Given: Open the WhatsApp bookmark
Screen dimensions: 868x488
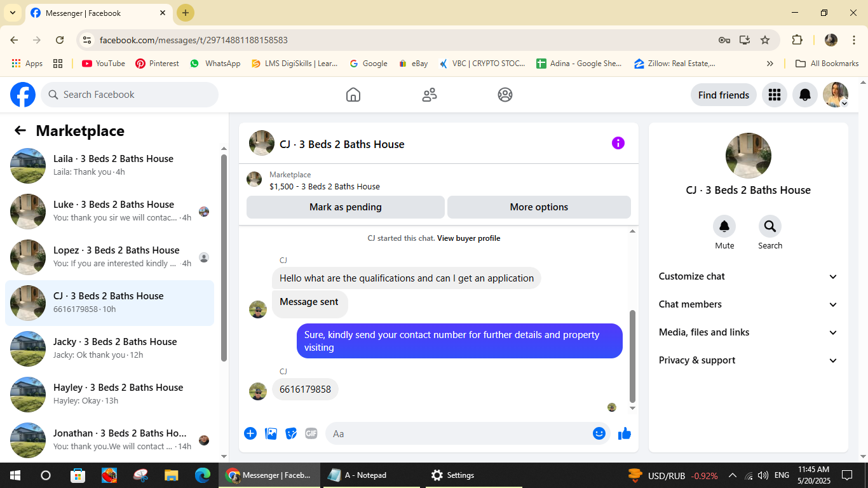Looking at the screenshot, I should [x=215, y=64].
